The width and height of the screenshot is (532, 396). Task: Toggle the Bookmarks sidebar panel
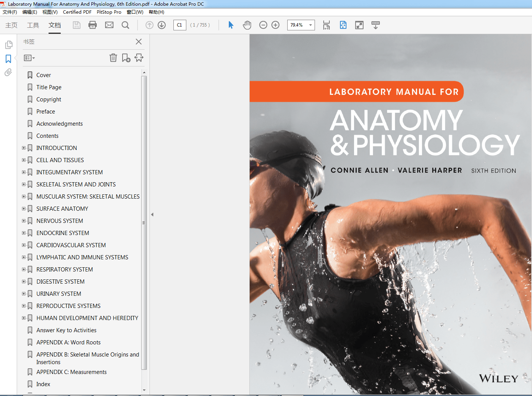click(8, 58)
